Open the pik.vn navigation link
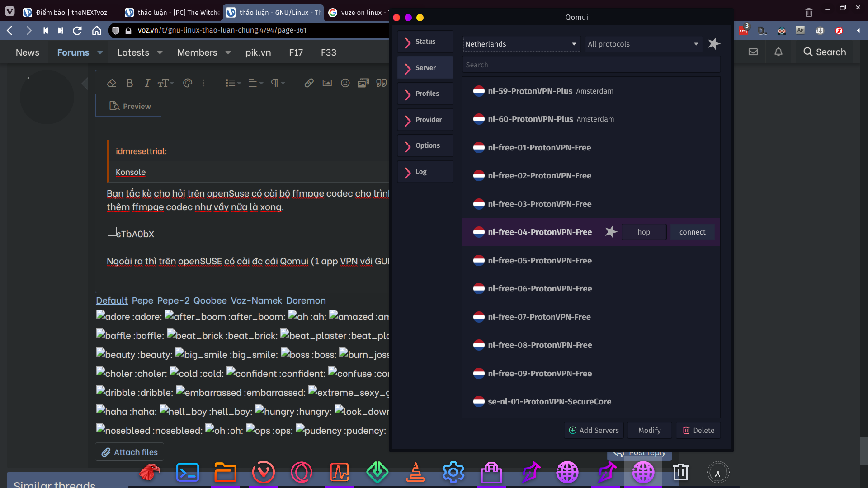Screen dimensions: 868x488 (x=258, y=52)
